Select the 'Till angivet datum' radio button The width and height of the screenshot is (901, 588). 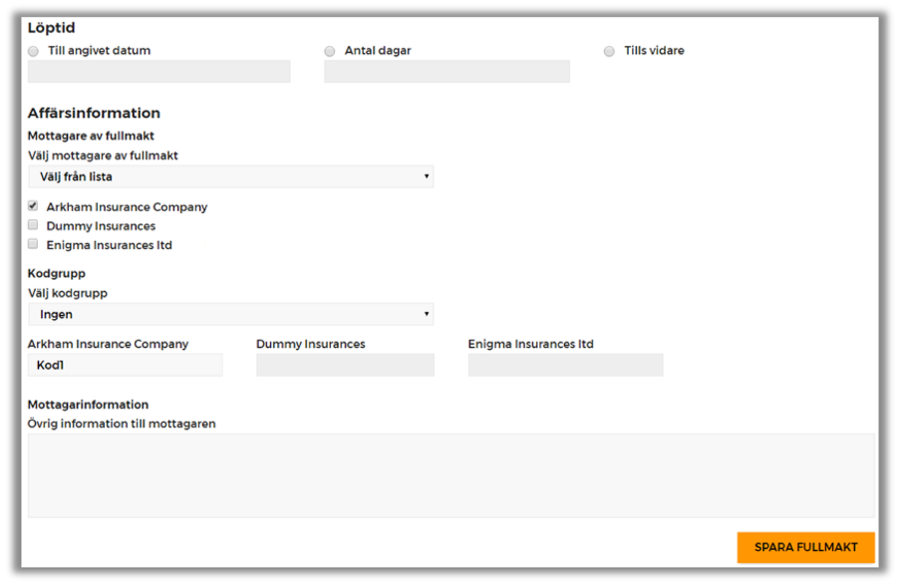[x=34, y=52]
